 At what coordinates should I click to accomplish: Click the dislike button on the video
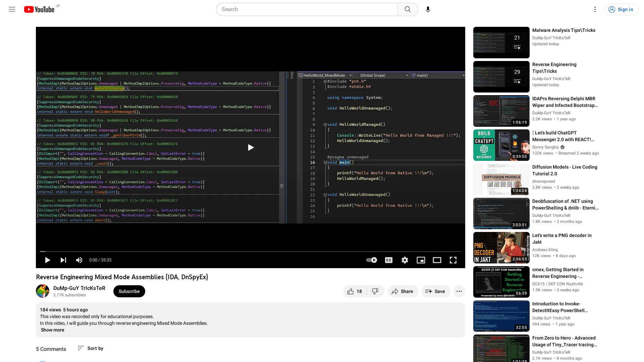click(374, 291)
